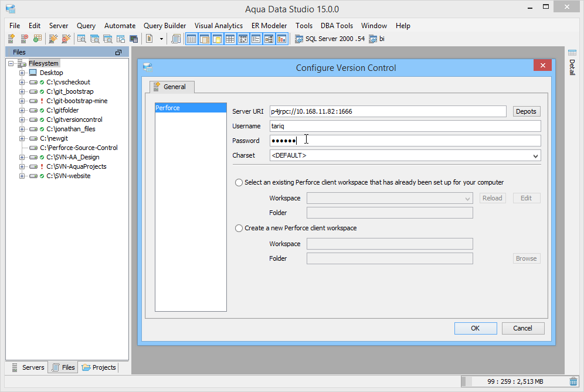
Task: Click the disconnect plug icon with red badge
Action: 66,39
